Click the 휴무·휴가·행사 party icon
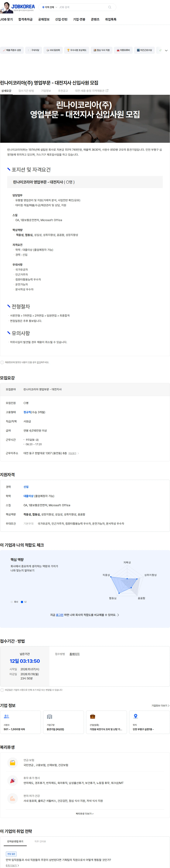170x868 pixels. tap(12, 780)
